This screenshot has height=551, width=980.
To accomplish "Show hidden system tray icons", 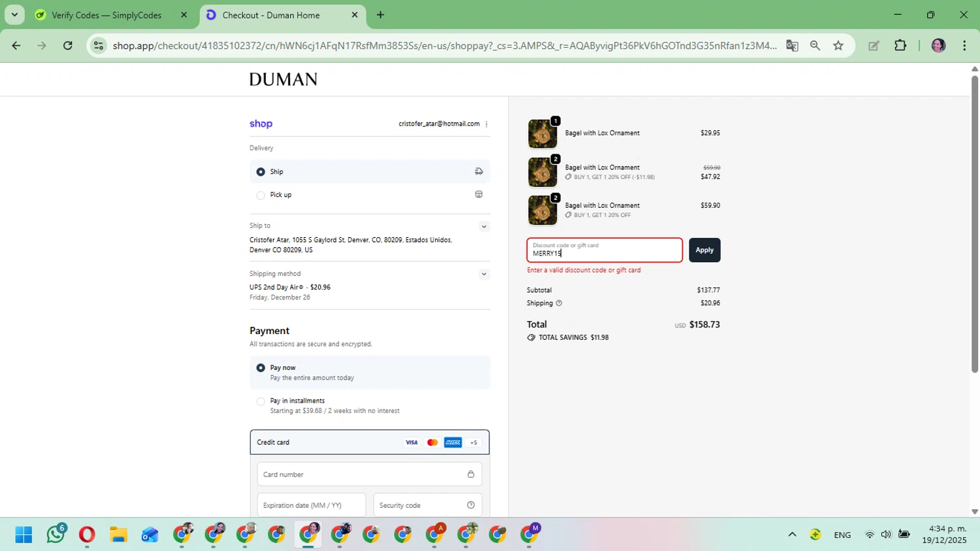I will (792, 535).
